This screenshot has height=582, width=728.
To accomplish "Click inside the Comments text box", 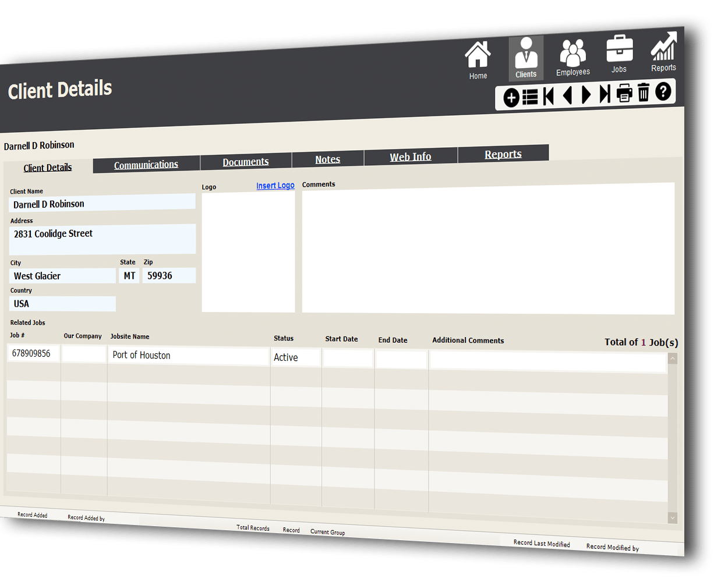I will click(x=488, y=249).
